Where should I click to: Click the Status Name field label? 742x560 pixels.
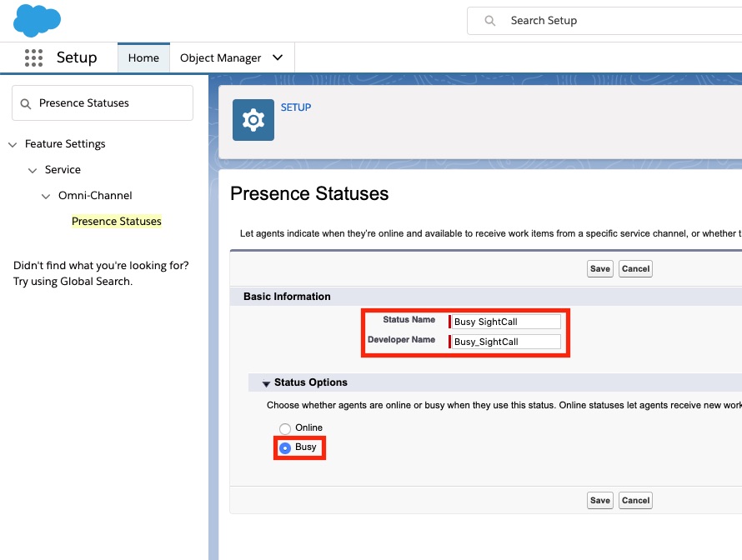point(409,320)
